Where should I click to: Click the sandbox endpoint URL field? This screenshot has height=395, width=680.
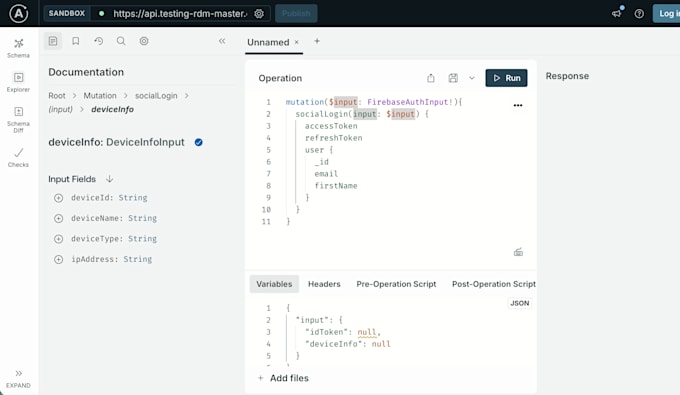point(180,13)
